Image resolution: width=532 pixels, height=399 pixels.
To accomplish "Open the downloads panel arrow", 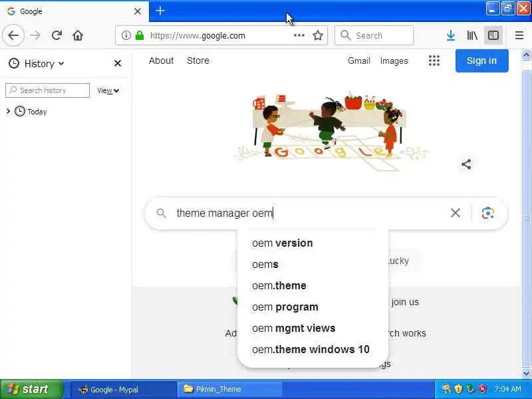I will [451, 35].
